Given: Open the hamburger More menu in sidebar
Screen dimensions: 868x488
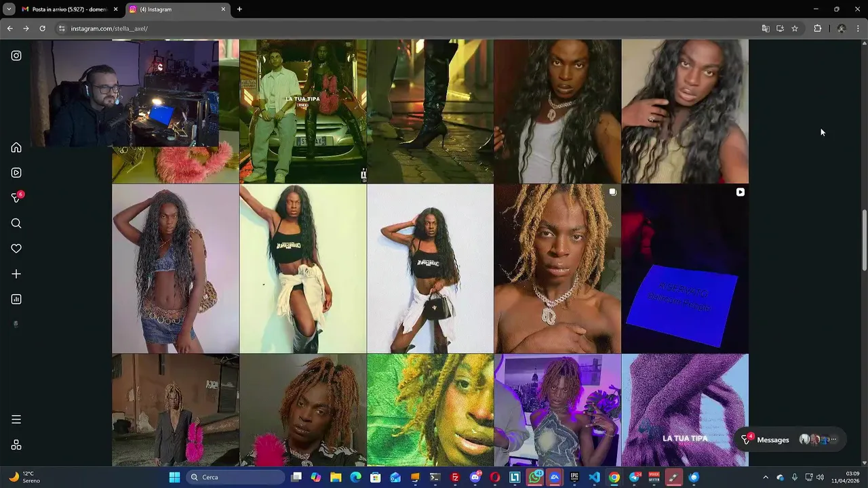Looking at the screenshot, I should click(16, 420).
